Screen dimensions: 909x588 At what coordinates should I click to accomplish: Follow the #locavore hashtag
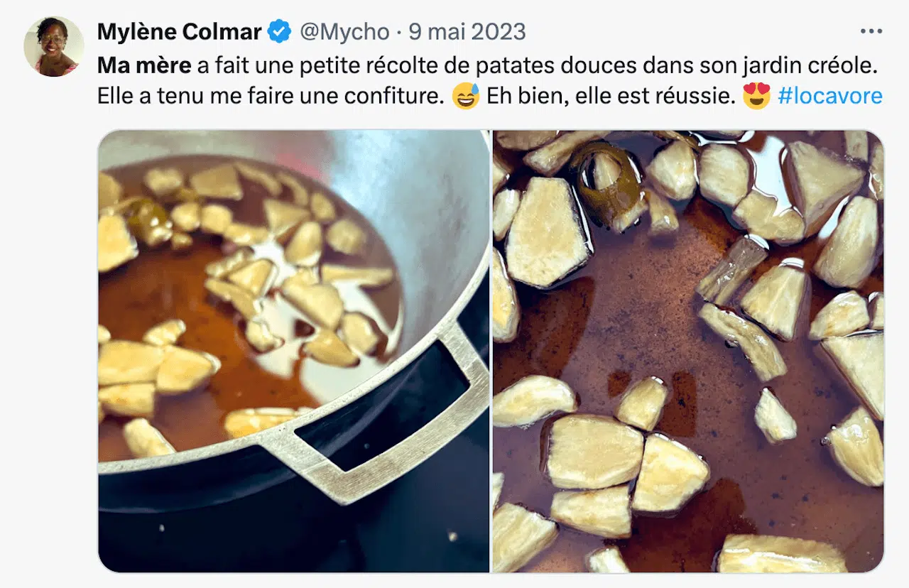[x=829, y=96]
